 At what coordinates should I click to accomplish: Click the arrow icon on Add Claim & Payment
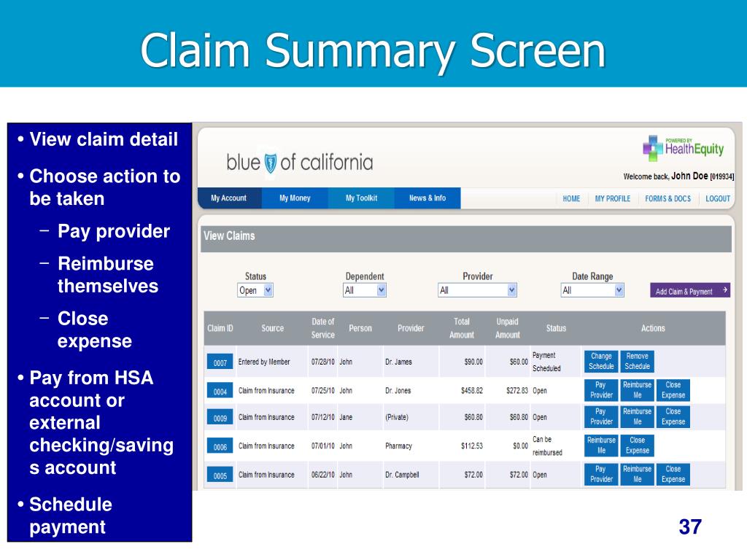726,289
